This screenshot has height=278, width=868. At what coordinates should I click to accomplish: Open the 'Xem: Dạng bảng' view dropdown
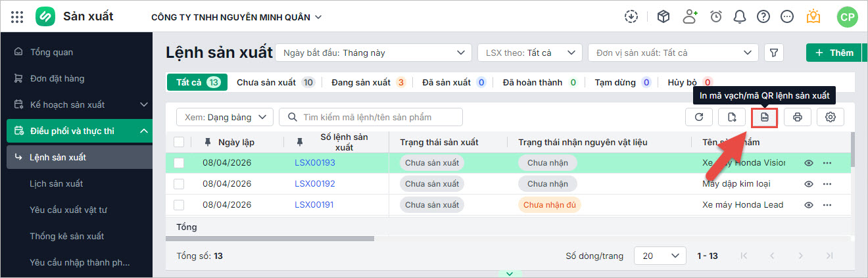tap(225, 118)
